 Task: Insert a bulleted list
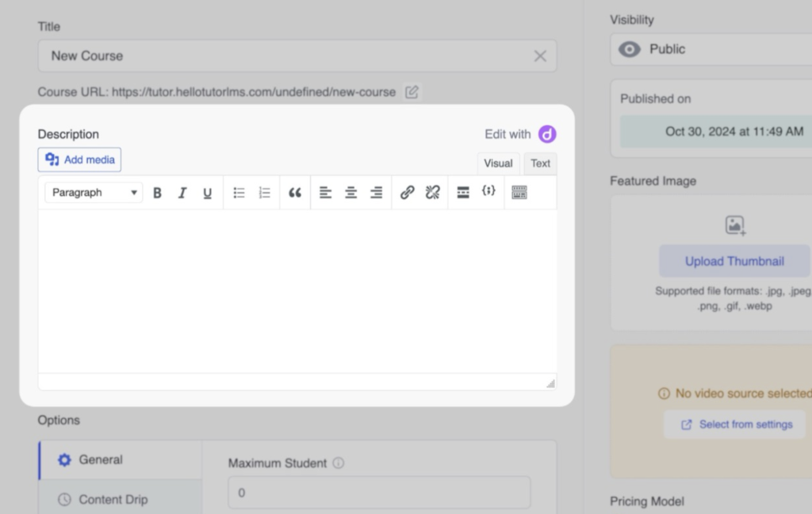[x=239, y=193]
